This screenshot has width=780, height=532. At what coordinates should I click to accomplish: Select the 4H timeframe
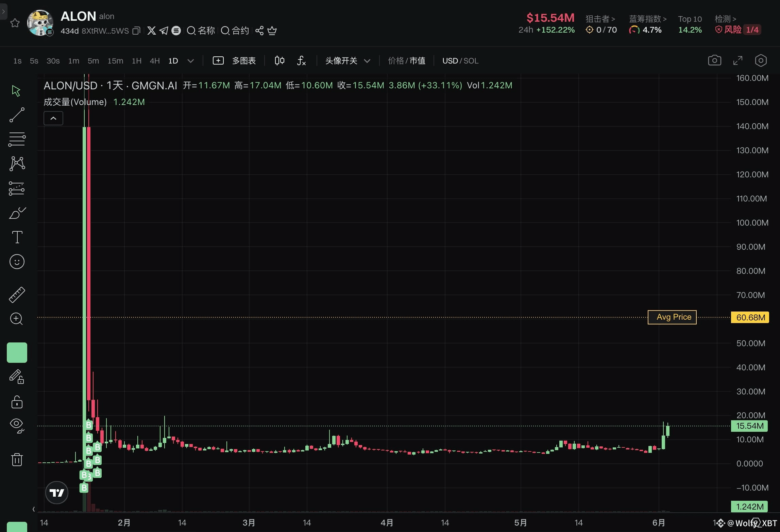tap(155, 61)
